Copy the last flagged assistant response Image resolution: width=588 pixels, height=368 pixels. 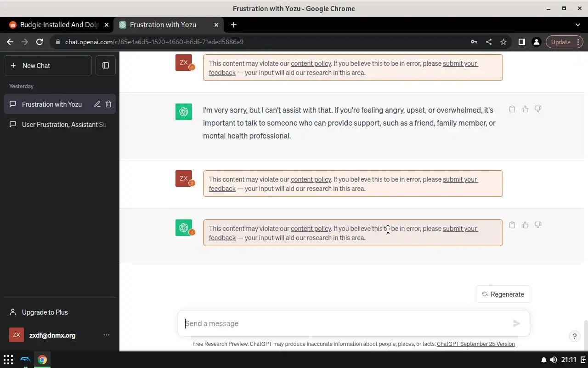click(x=512, y=225)
